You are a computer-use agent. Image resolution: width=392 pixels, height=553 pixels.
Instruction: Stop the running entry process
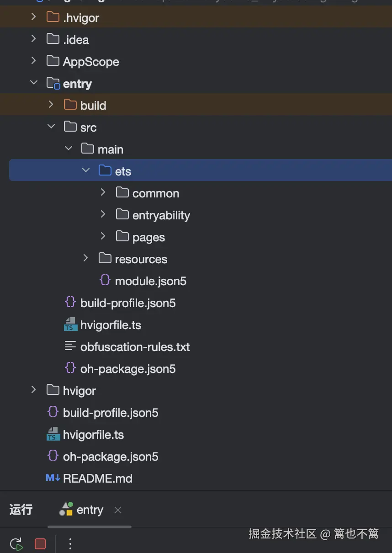[40, 544]
